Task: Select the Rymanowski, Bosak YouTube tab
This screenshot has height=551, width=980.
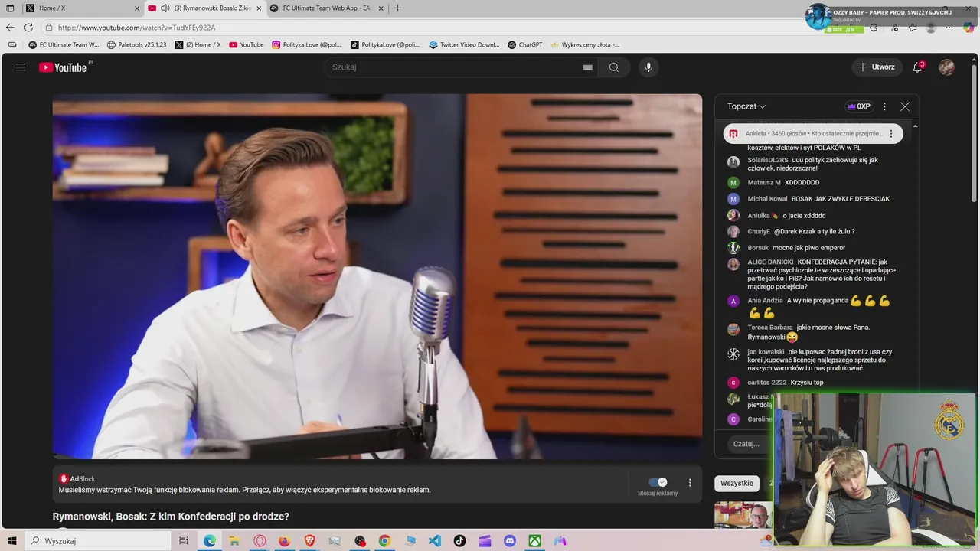Action: click(x=205, y=8)
